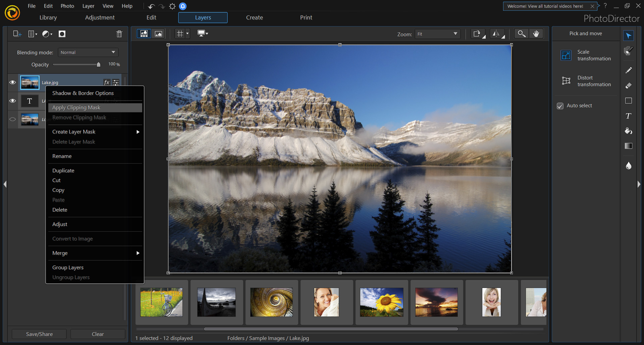Choose the Gradient tool

(629, 146)
